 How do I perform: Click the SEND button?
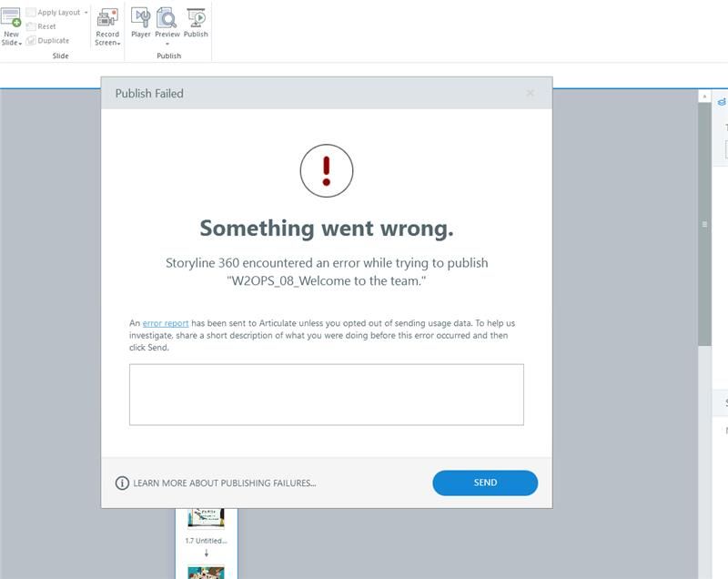[x=485, y=482]
